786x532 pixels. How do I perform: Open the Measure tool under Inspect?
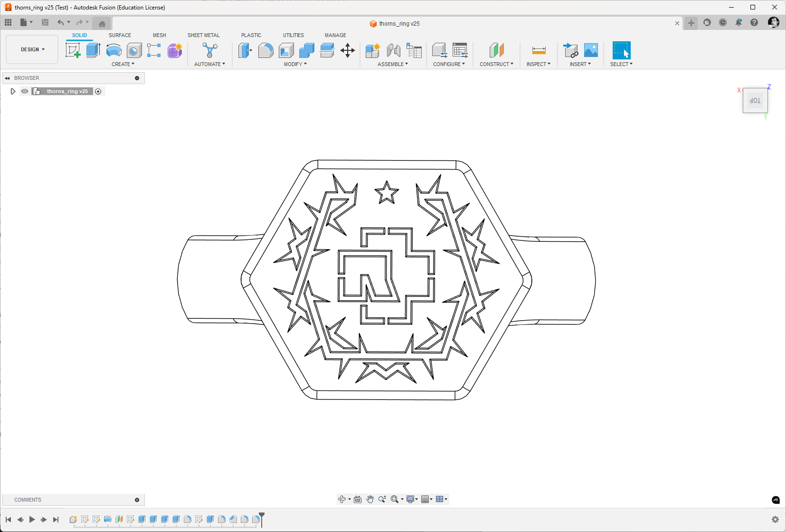pos(539,50)
